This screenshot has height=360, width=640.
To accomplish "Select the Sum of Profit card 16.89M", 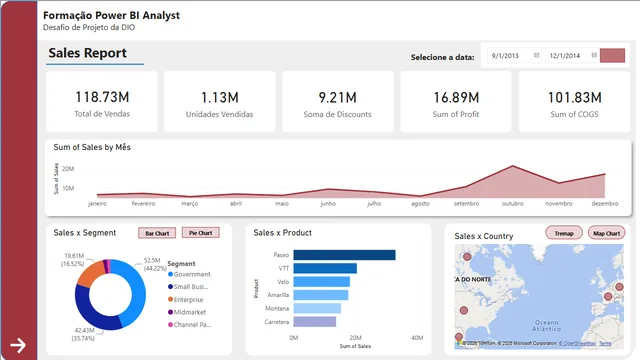I will click(x=456, y=102).
